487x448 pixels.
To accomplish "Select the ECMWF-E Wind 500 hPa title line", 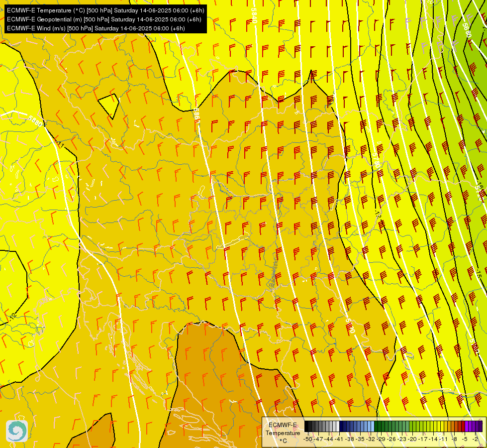I will [96, 28].
